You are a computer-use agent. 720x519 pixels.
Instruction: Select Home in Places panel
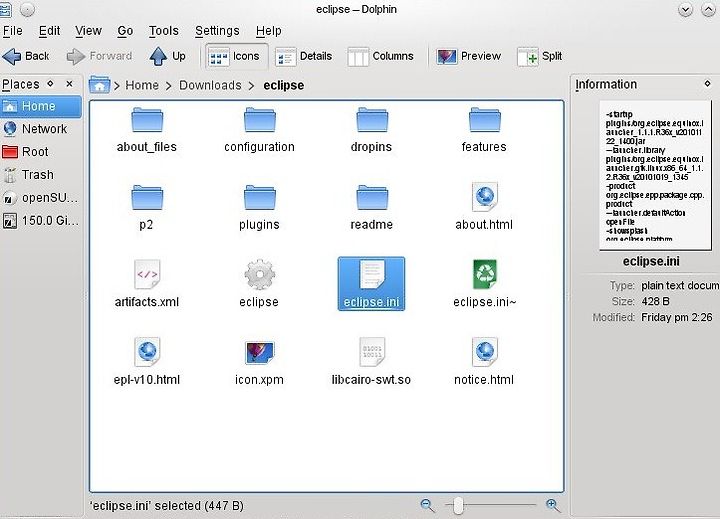41,106
